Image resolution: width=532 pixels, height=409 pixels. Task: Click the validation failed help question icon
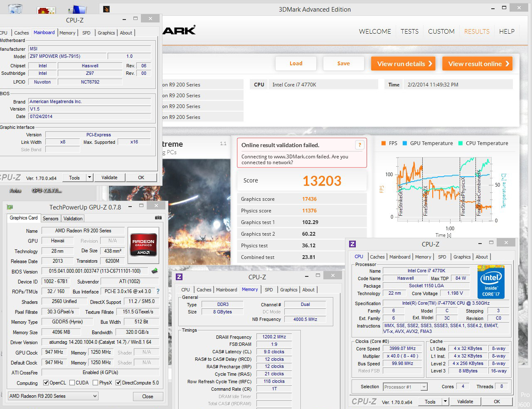(360, 145)
